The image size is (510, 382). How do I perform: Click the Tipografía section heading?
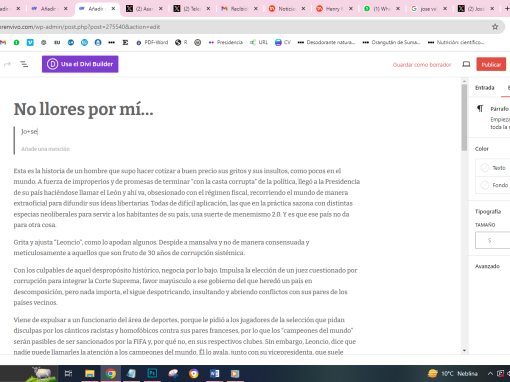488,211
